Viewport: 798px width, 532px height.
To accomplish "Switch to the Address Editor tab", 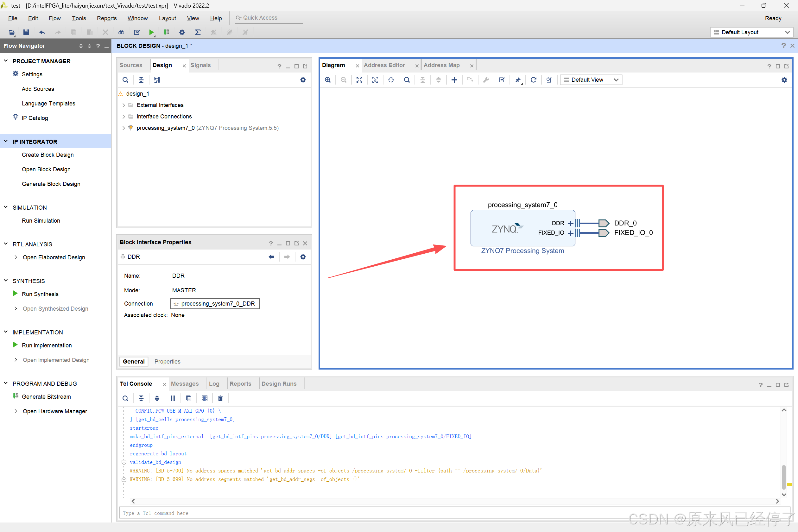I will point(384,65).
